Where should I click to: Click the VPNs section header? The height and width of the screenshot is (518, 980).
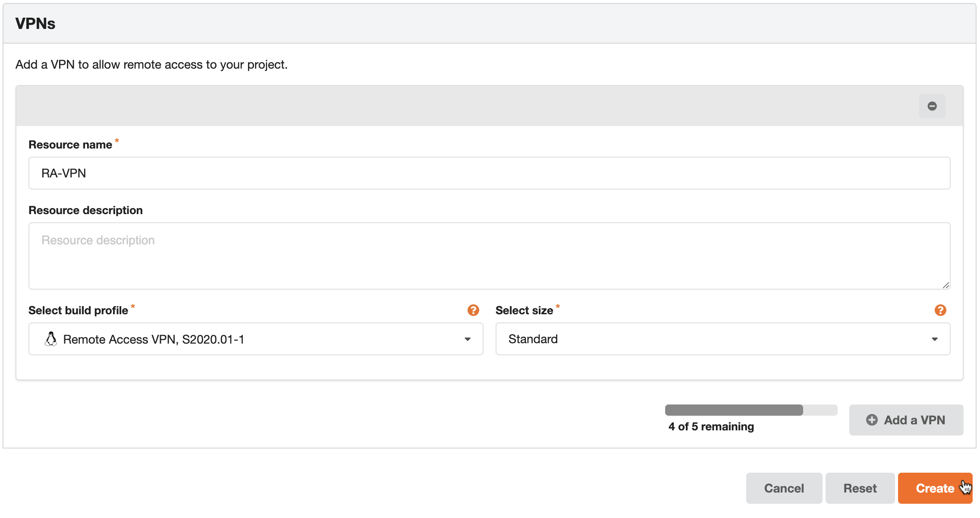(x=35, y=24)
